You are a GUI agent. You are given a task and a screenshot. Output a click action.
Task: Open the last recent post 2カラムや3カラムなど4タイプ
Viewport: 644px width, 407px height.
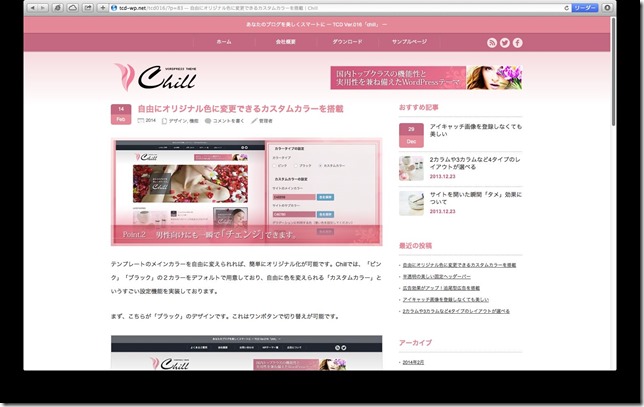[x=456, y=311]
